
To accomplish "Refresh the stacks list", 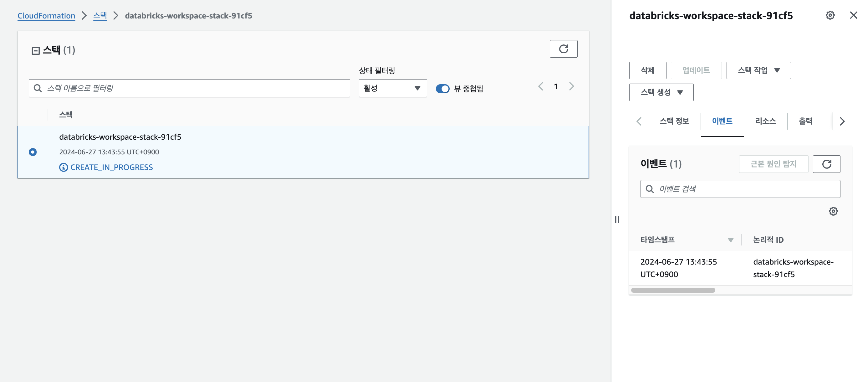I will tap(564, 49).
